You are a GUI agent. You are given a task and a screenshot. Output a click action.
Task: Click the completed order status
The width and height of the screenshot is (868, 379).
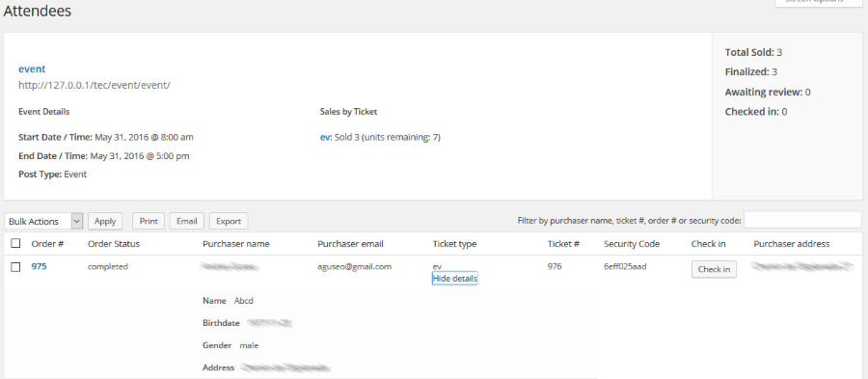pyautogui.click(x=107, y=266)
